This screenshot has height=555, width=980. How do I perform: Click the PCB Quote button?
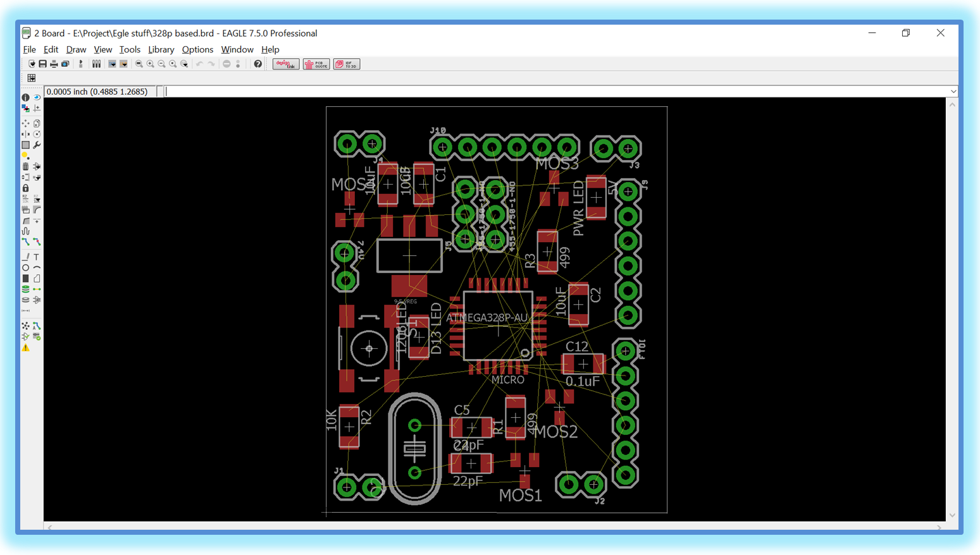[x=316, y=64]
